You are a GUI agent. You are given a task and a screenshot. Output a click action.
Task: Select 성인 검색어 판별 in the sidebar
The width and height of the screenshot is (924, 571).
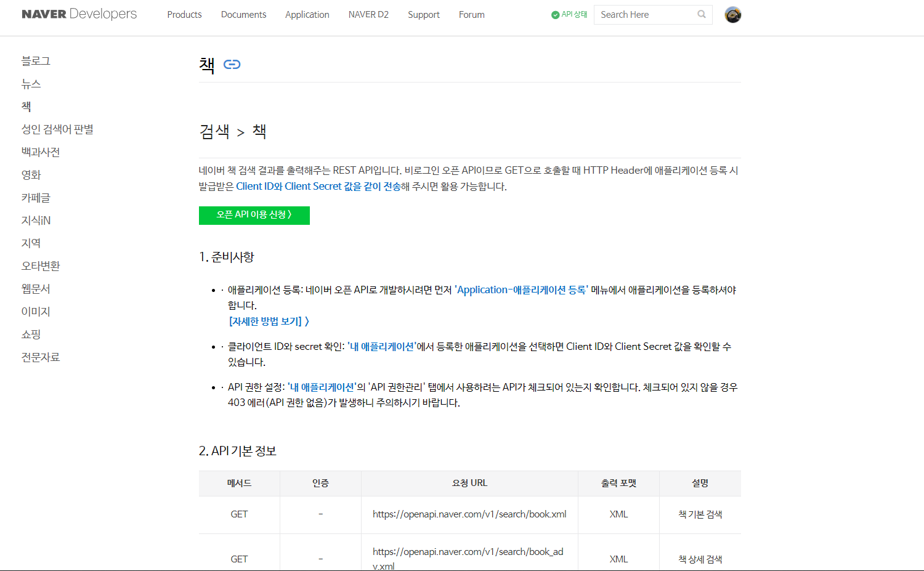coord(57,129)
